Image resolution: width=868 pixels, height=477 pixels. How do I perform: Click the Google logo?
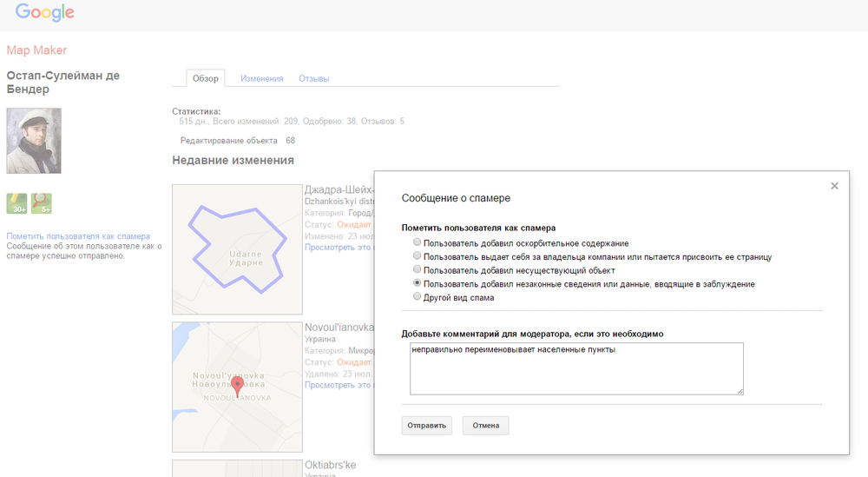point(44,13)
